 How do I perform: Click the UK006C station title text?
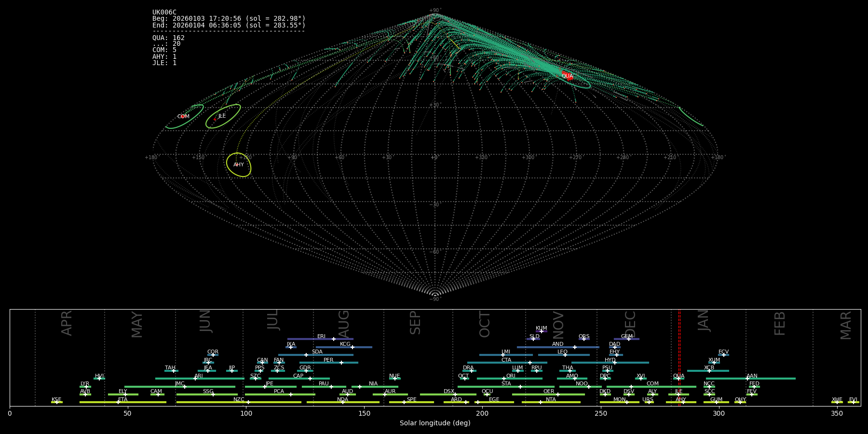(164, 13)
